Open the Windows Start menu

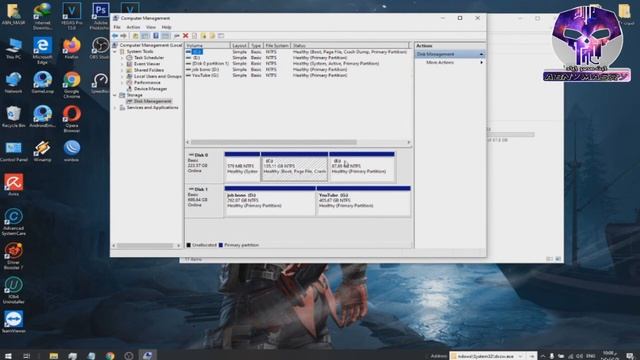pyautogui.click(x=8, y=356)
